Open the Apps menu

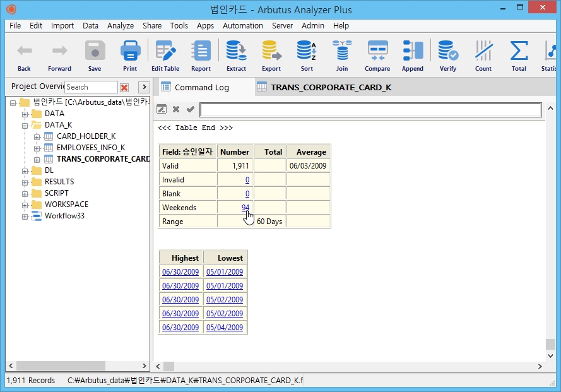tap(205, 26)
